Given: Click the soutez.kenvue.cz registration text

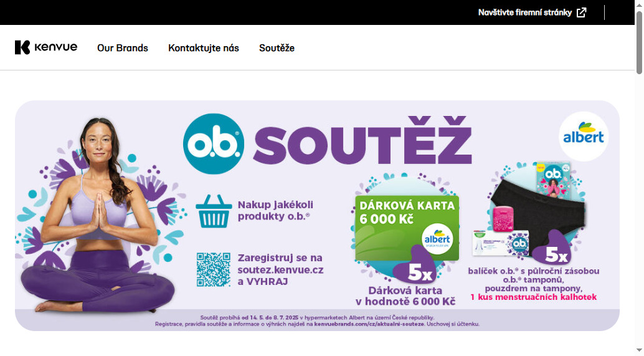Looking at the screenshot, I should click(x=280, y=270).
